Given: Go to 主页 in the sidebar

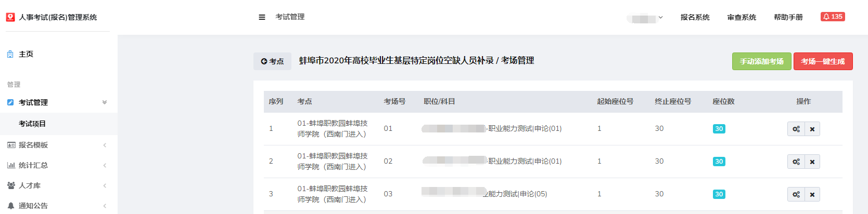Looking at the screenshot, I should point(26,54).
